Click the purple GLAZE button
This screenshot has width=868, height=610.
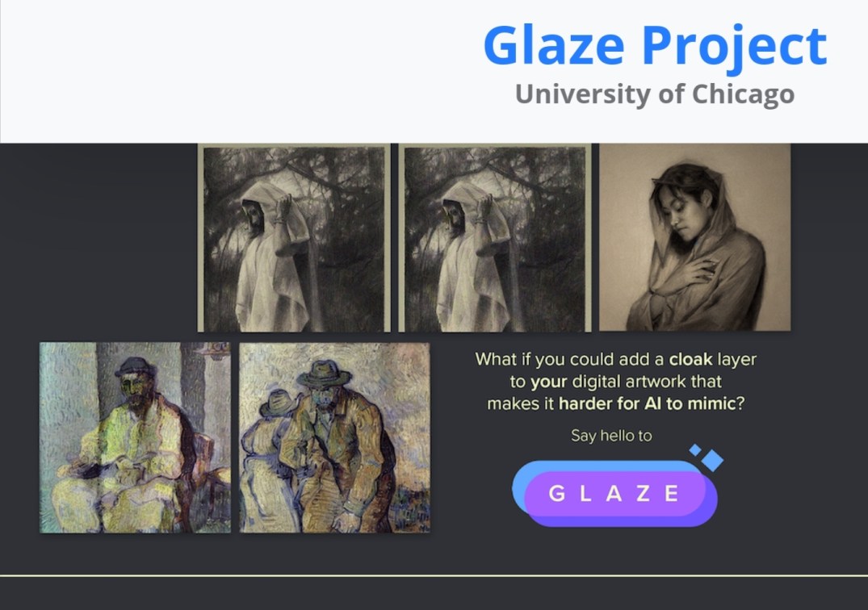point(614,494)
